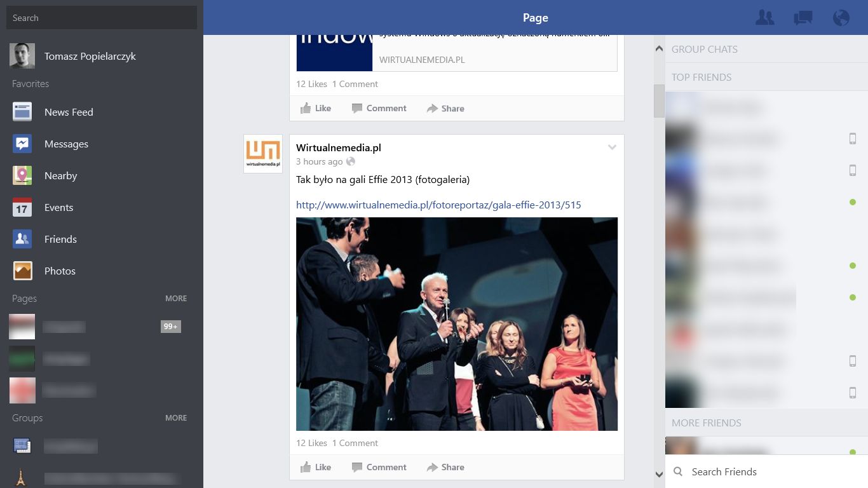The image size is (868, 488).
Task: Click the Wirtualnemedia.pl post author name
Action: pos(339,147)
